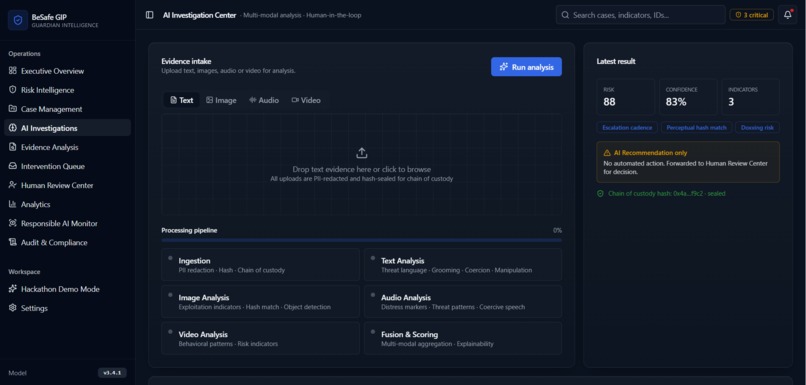Open Executive Overview in sidebar

[67, 71]
